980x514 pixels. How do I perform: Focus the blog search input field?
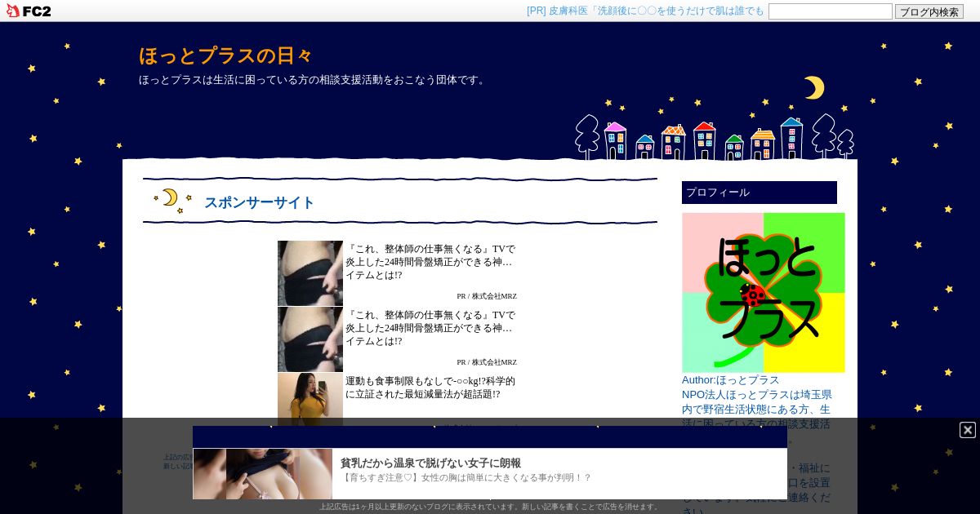click(830, 11)
